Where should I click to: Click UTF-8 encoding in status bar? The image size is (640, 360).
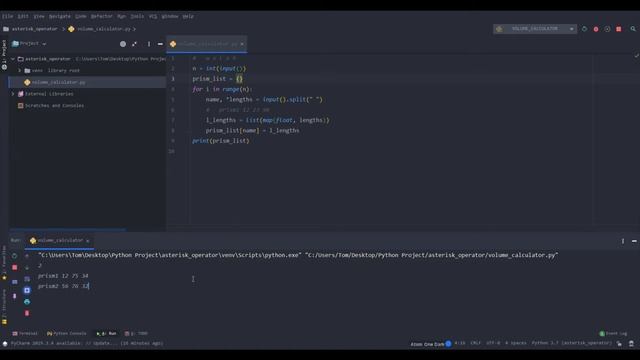pyautogui.click(x=493, y=343)
